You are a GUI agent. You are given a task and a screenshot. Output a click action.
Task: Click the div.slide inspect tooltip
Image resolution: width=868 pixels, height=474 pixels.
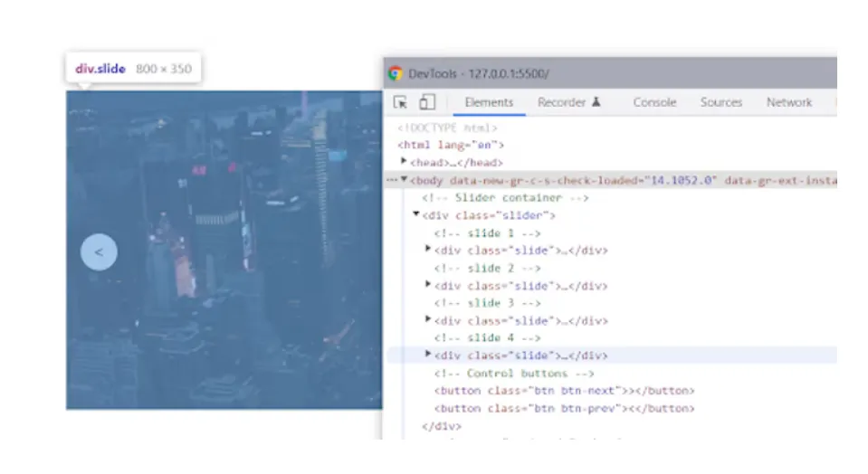[x=133, y=69]
